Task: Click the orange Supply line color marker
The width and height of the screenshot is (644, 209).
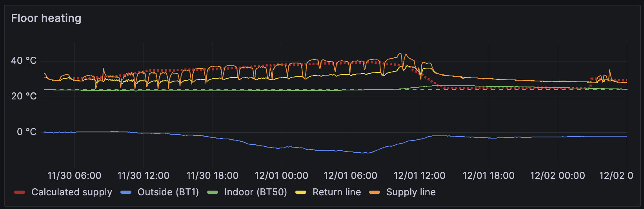Action: tap(375, 192)
